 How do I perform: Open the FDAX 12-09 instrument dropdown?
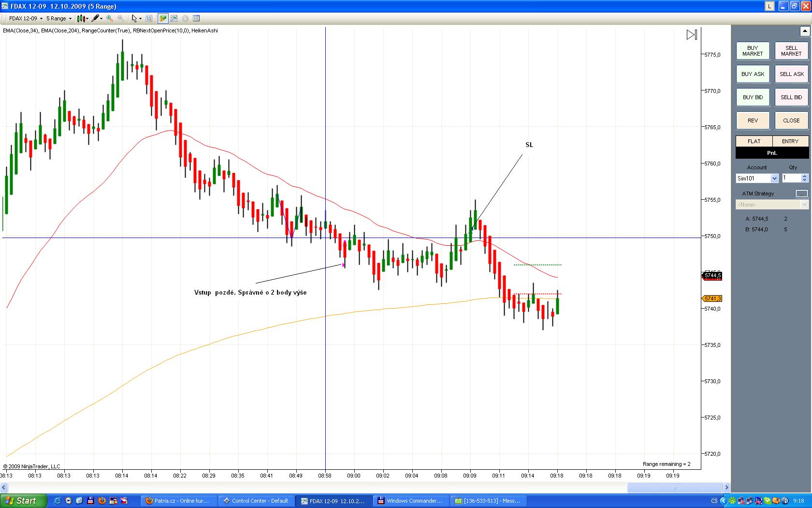[x=26, y=18]
